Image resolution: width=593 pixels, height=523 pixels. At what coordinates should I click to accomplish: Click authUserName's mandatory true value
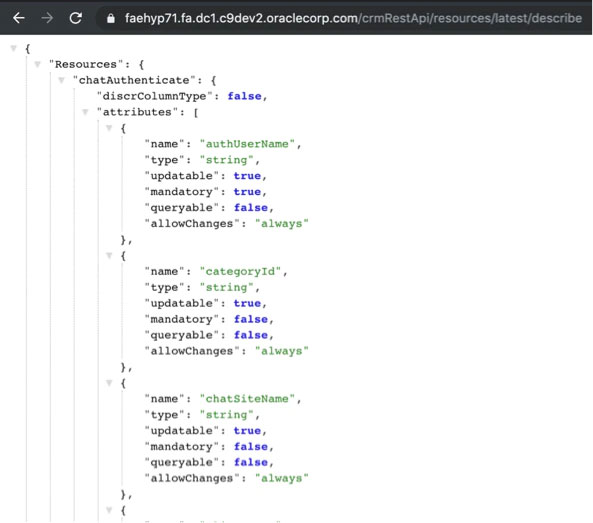click(247, 192)
